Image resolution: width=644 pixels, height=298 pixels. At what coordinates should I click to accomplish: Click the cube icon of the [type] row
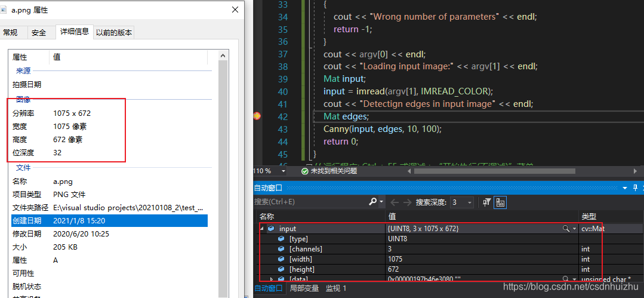pos(281,239)
